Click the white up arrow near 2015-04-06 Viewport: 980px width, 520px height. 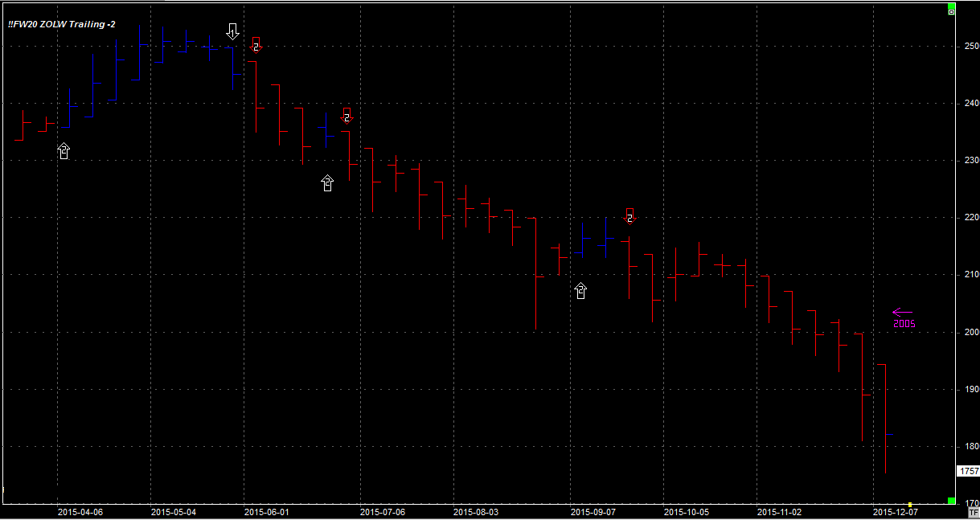64,150
